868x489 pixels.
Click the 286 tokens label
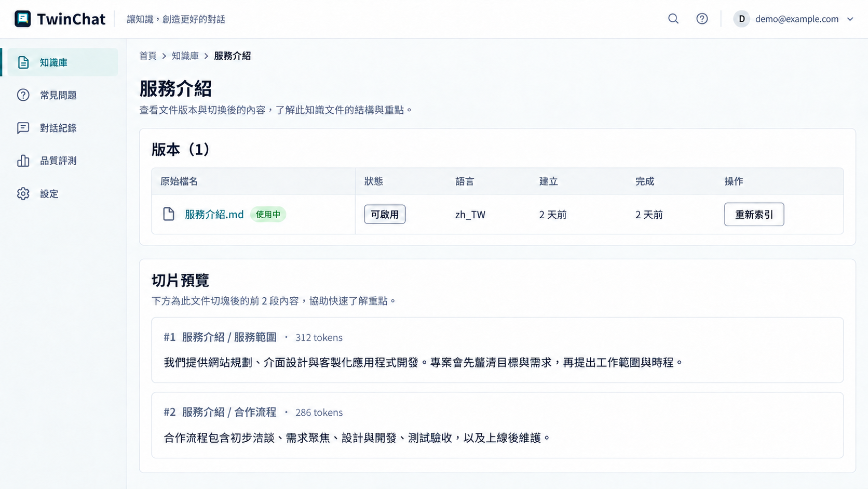[319, 413]
